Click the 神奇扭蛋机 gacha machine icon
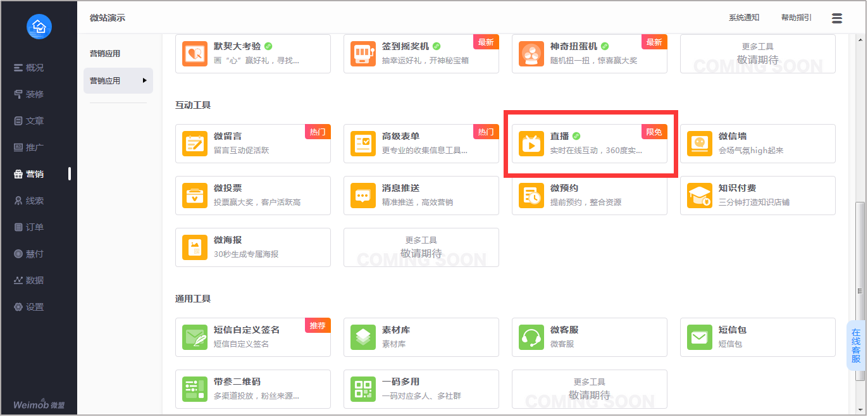The image size is (868, 417). 531,54
